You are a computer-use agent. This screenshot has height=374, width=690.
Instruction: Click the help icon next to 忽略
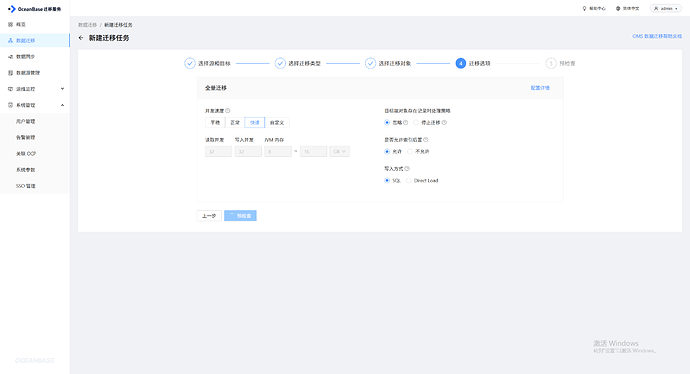pyautogui.click(x=406, y=123)
